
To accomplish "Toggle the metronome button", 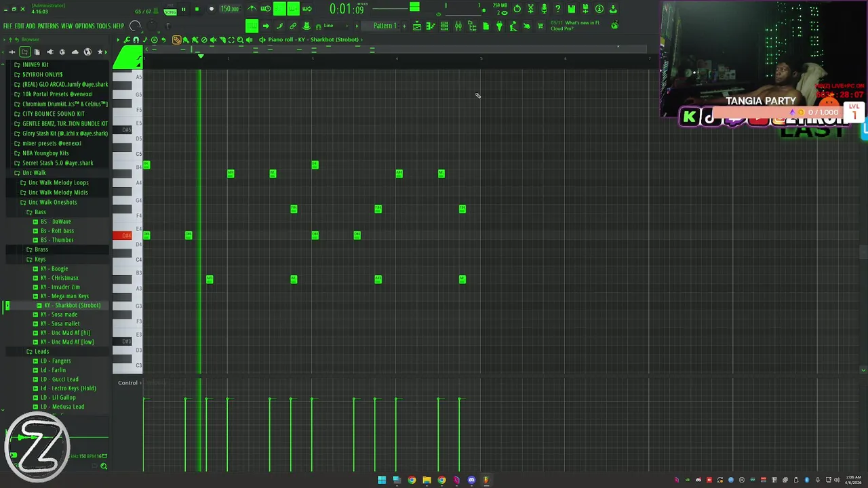I will [x=252, y=9].
